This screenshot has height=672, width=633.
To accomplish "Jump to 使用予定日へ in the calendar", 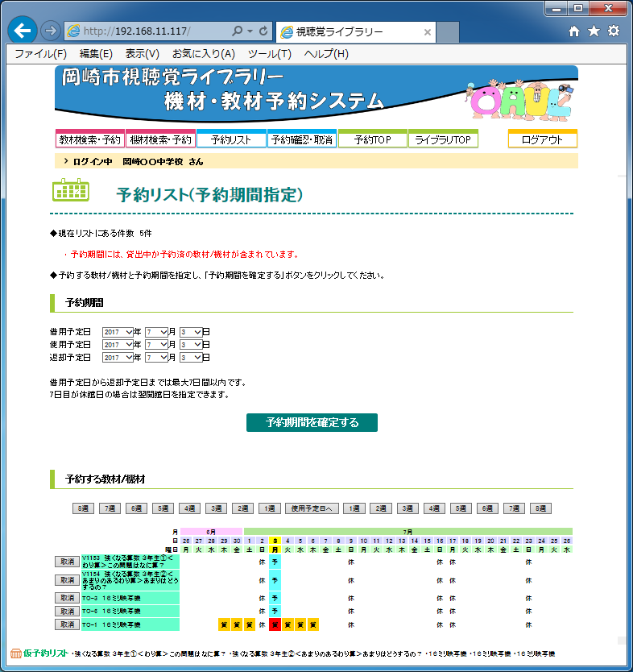I will tap(311, 508).
